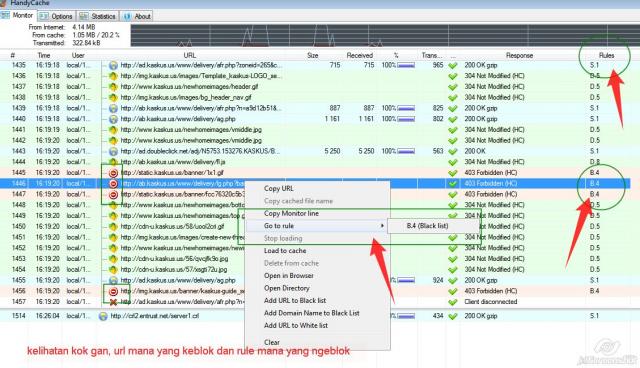640x368 pixels.
Task: Choose Add URL to Black list
Action: (x=295, y=300)
